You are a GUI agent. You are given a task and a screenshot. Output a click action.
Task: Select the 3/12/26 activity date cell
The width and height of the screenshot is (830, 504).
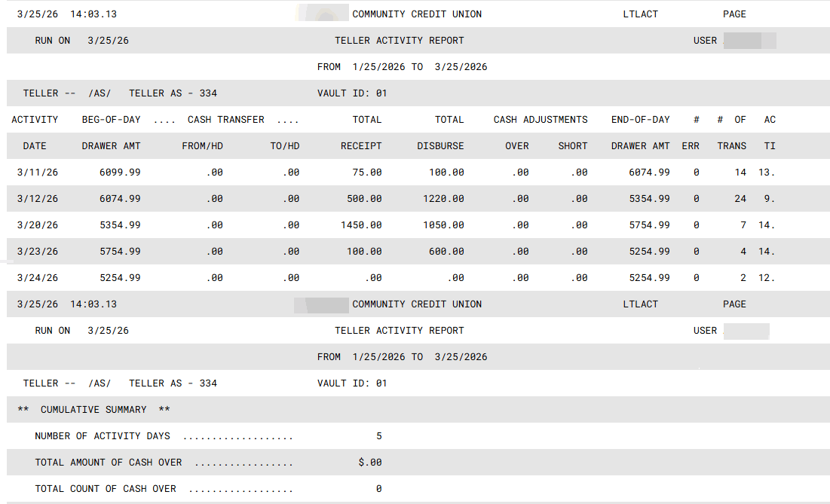point(38,199)
